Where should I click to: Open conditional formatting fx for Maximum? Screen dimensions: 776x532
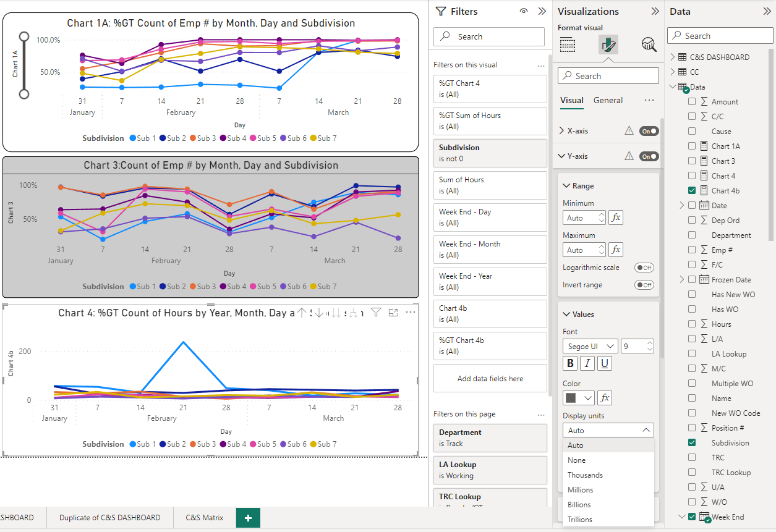[x=615, y=250]
